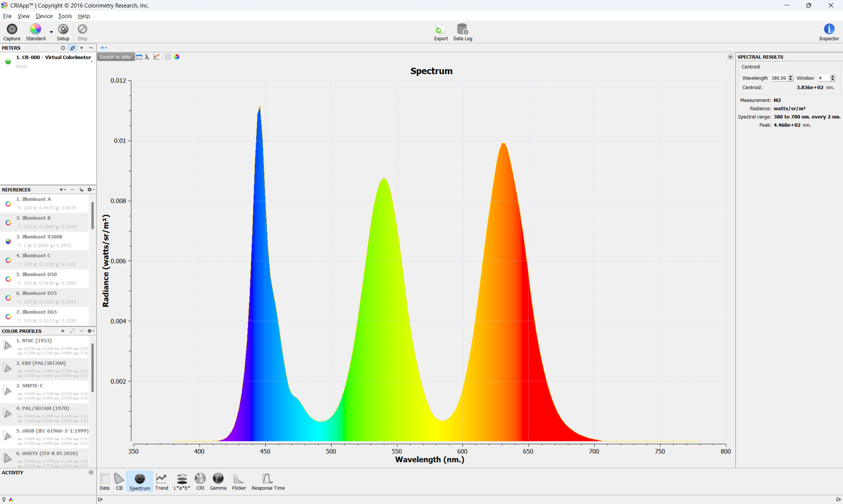Click the Capture meter icon
Viewport: 843px width, 504px height.
[12, 30]
